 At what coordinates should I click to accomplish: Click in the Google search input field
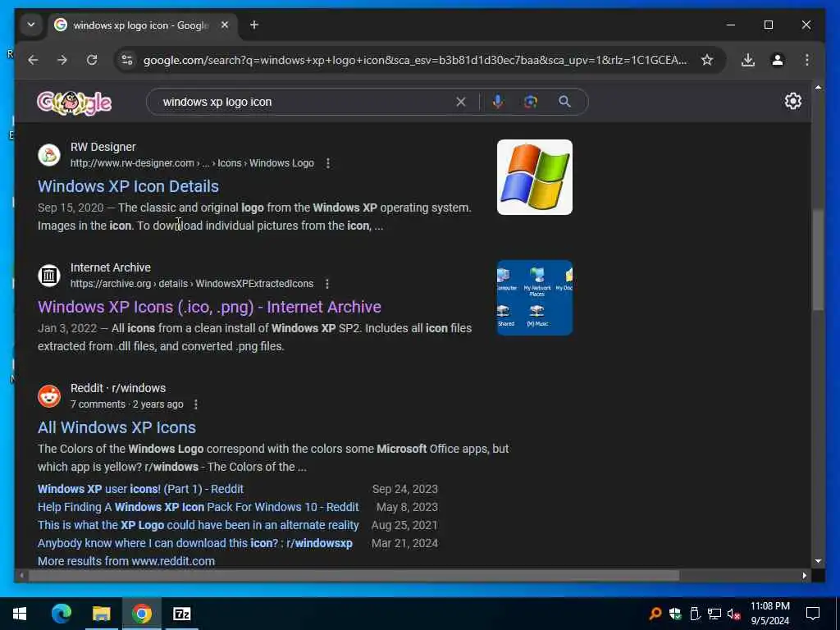(x=305, y=102)
